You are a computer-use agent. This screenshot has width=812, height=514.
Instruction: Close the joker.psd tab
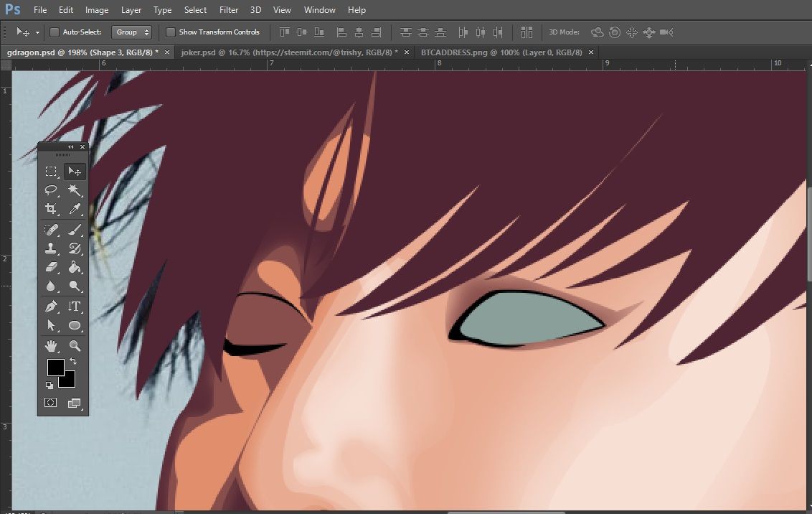(x=407, y=52)
